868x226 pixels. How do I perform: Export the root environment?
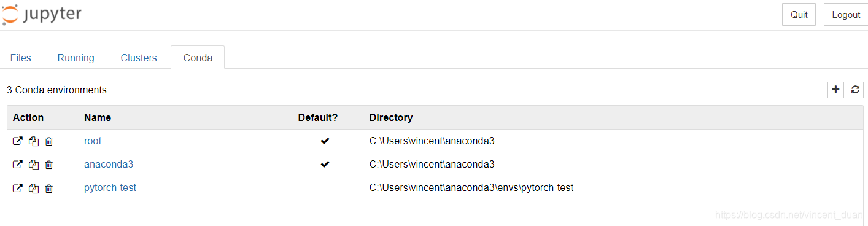(x=18, y=141)
